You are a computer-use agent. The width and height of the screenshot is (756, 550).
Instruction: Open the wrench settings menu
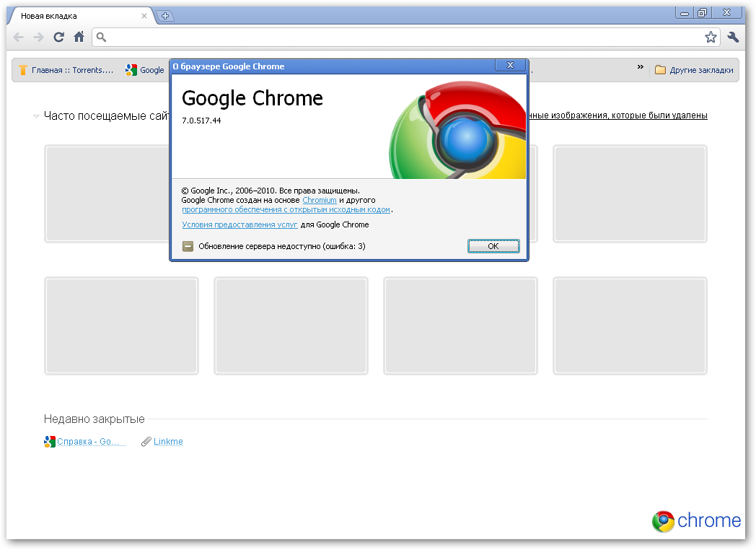click(733, 37)
